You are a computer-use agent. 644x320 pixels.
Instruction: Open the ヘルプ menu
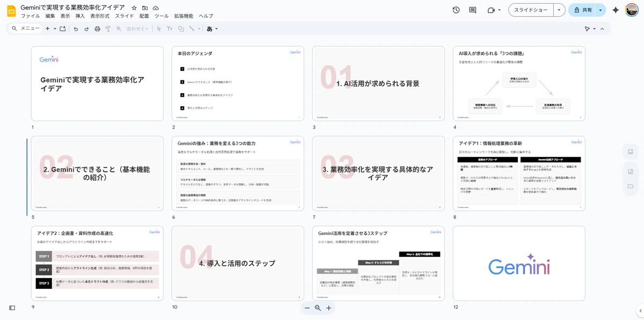point(206,16)
